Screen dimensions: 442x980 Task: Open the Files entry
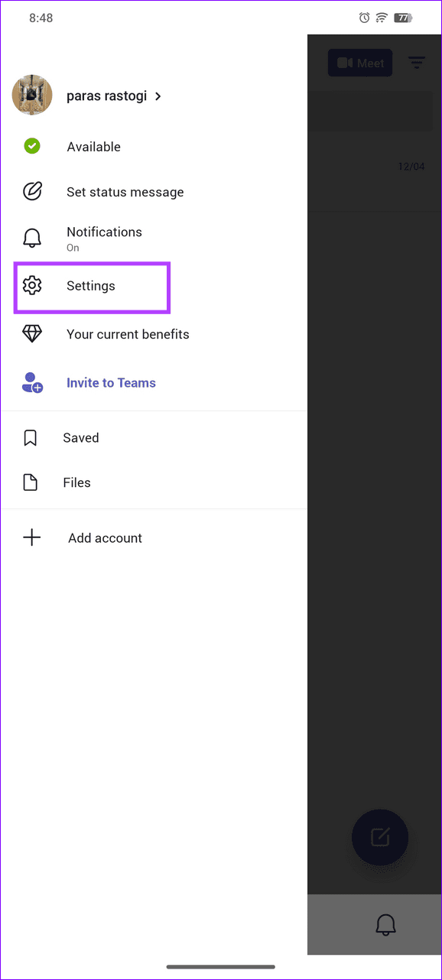click(76, 482)
